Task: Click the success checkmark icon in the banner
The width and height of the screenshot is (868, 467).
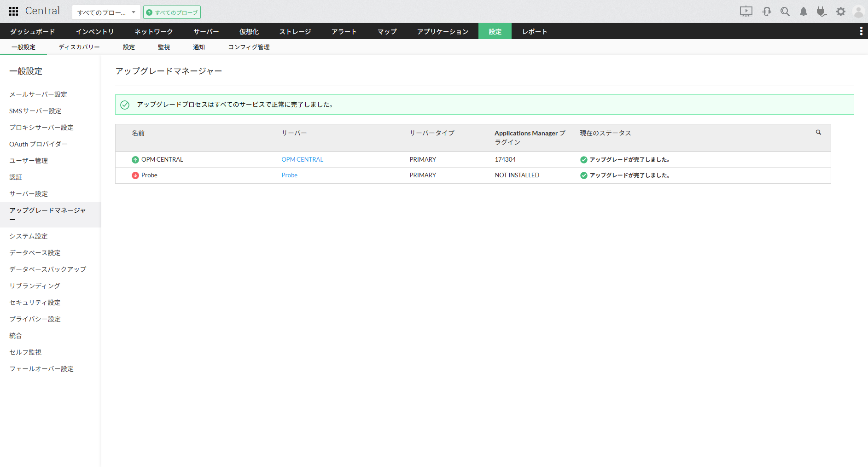Action: [125, 105]
